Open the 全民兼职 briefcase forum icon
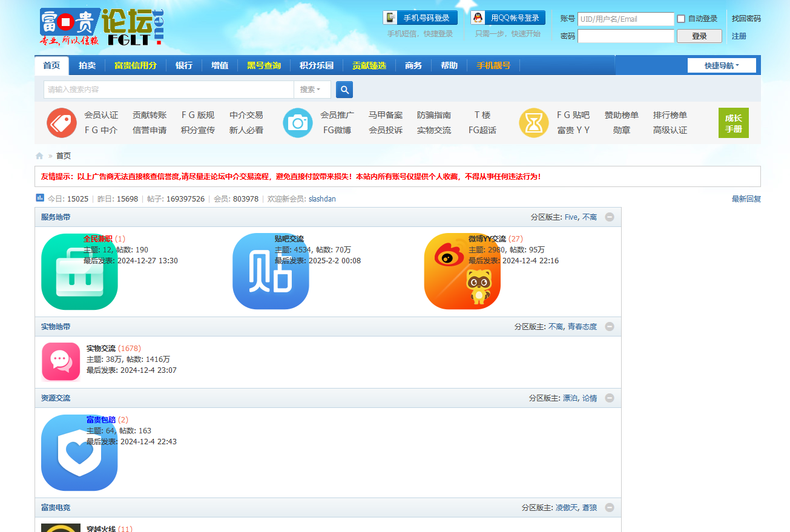The image size is (790, 532). pyautogui.click(x=79, y=272)
